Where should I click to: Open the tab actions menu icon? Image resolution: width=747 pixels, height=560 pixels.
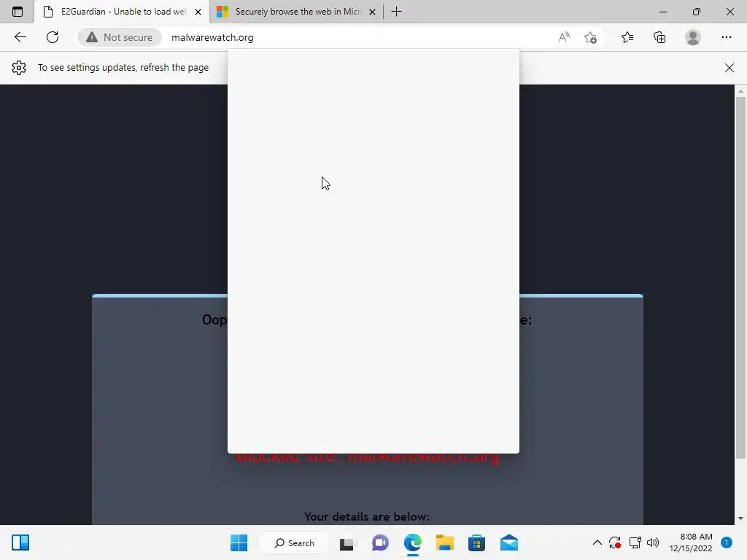pos(18,12)
